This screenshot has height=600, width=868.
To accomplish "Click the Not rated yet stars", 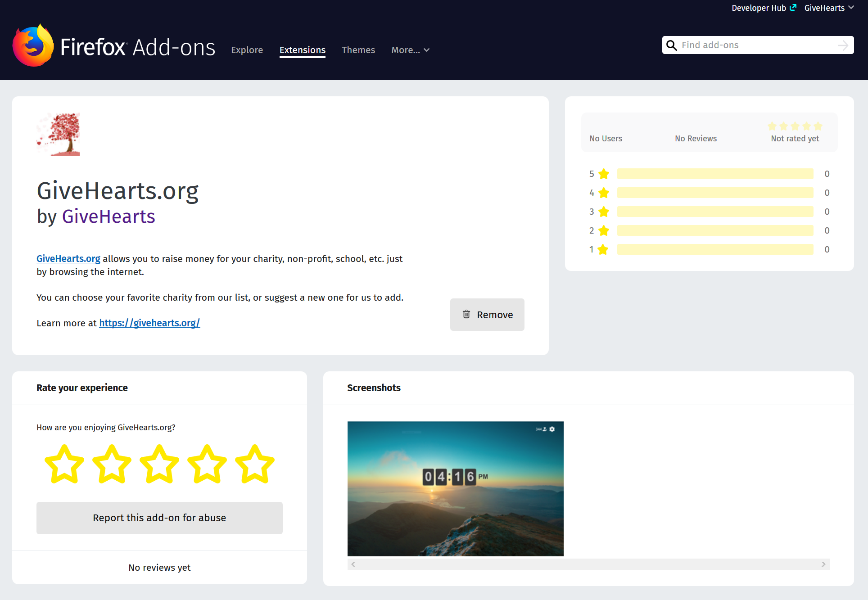I will [795, 126].
